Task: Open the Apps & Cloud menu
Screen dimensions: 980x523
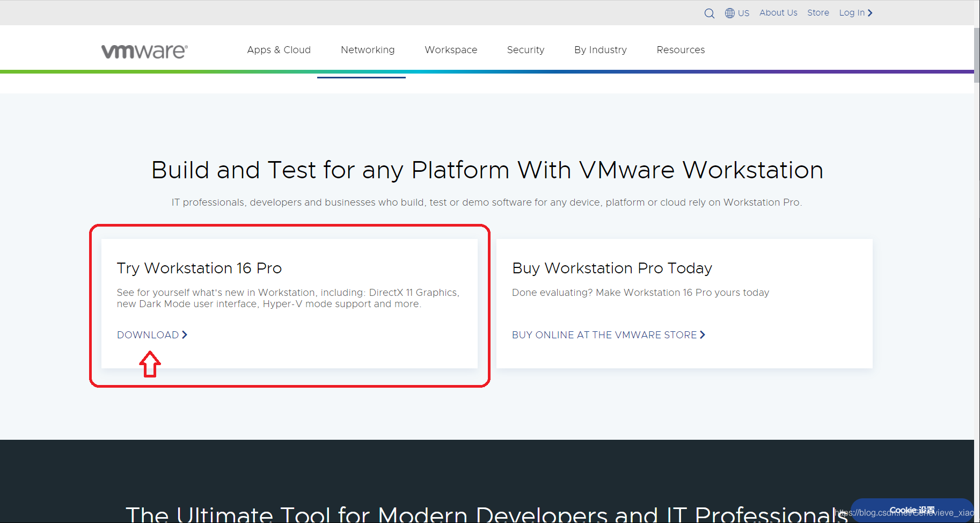Action: [x=279, y=50]
